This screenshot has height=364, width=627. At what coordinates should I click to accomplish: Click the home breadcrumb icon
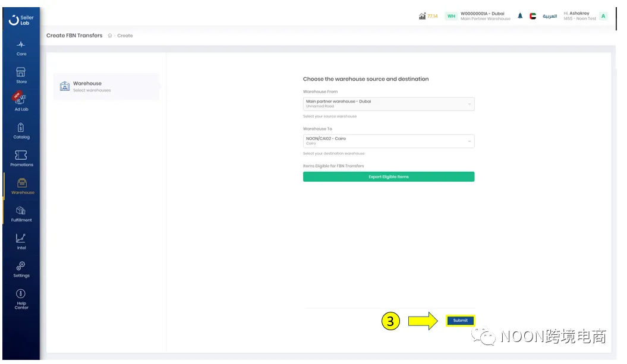(x=110, y=36)
